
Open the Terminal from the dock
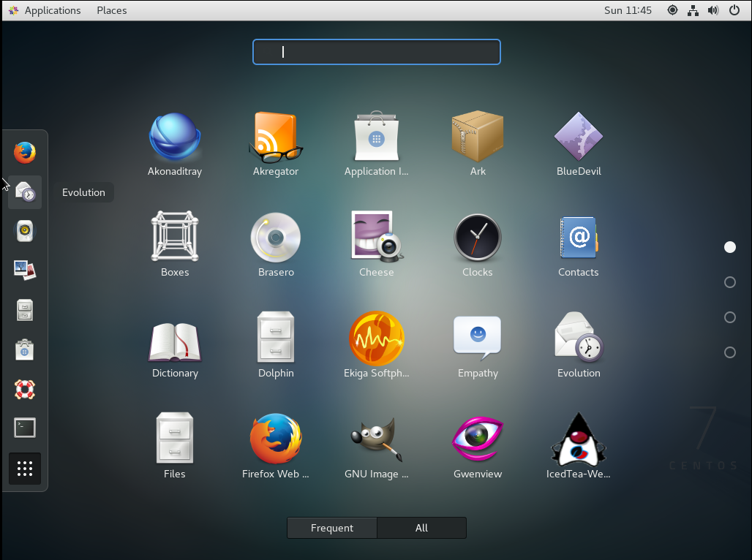(24, 428)
